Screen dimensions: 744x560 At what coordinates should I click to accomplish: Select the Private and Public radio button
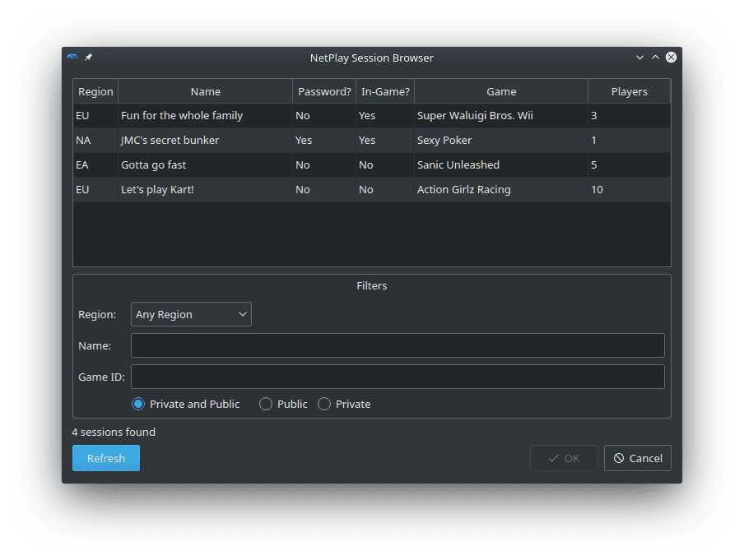click(138, 404)
